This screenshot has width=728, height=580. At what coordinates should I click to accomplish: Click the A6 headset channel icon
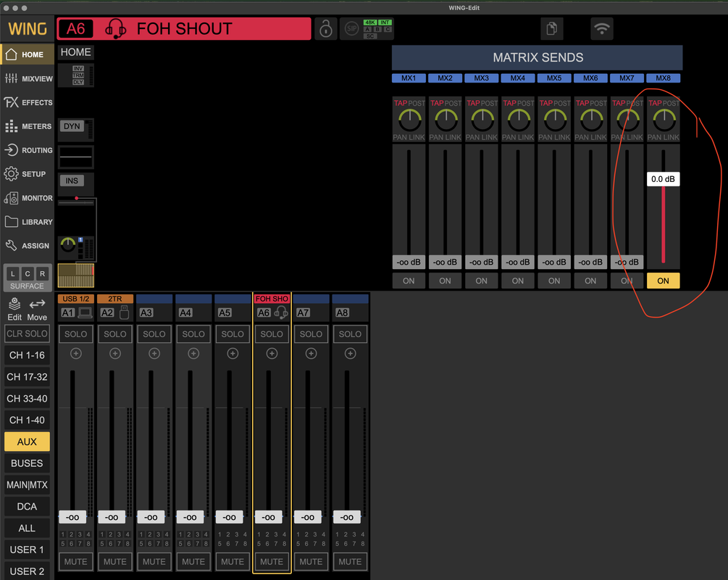(281, 312)
